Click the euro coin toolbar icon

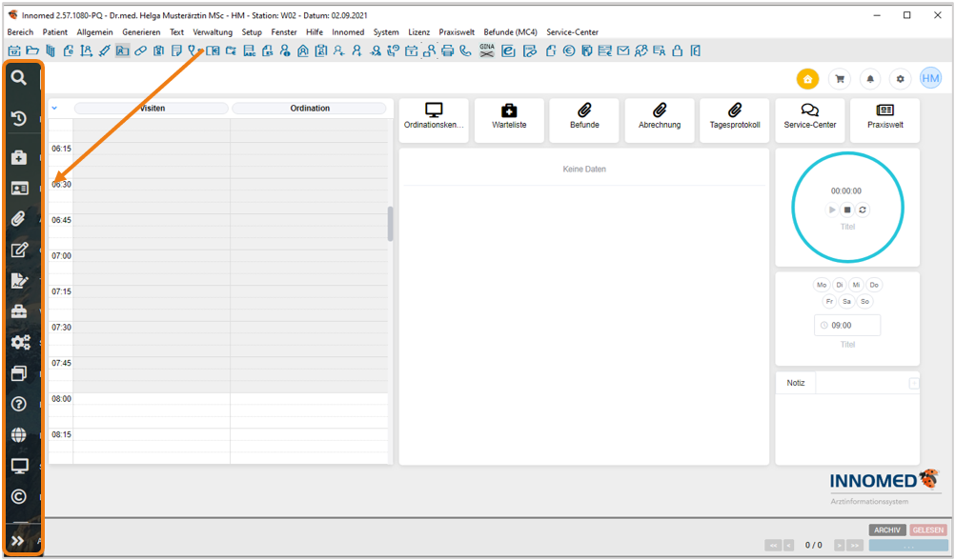click(x=569, y=51)
